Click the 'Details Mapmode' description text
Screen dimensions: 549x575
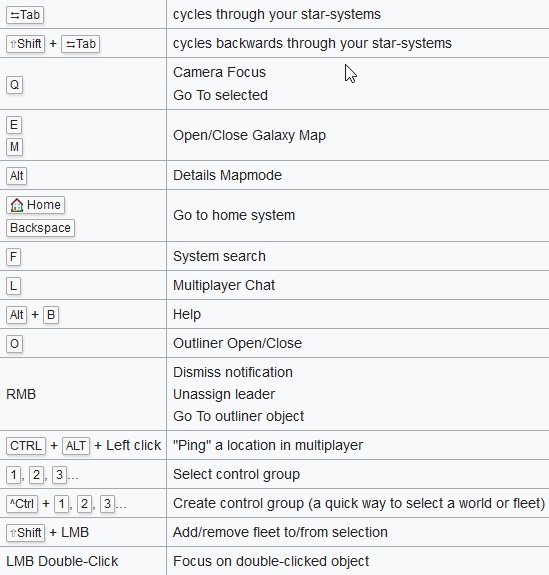pyautogui.click(x=227, y=175)
